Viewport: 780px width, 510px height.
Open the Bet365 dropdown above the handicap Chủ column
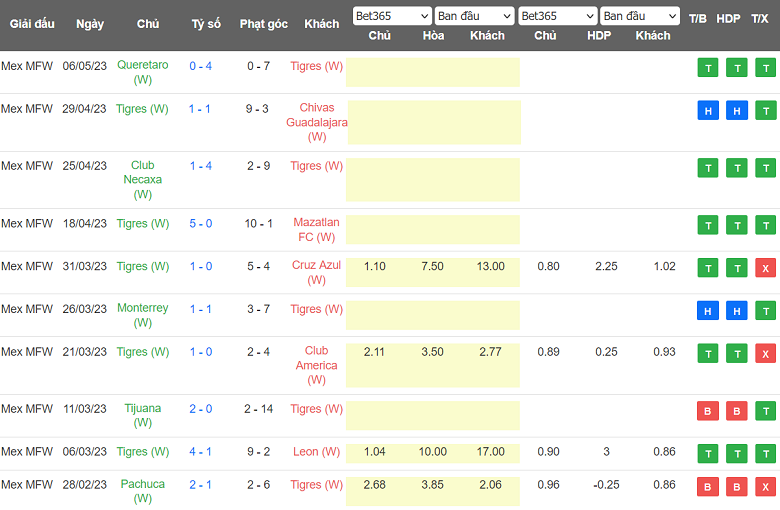coord(557,16)
